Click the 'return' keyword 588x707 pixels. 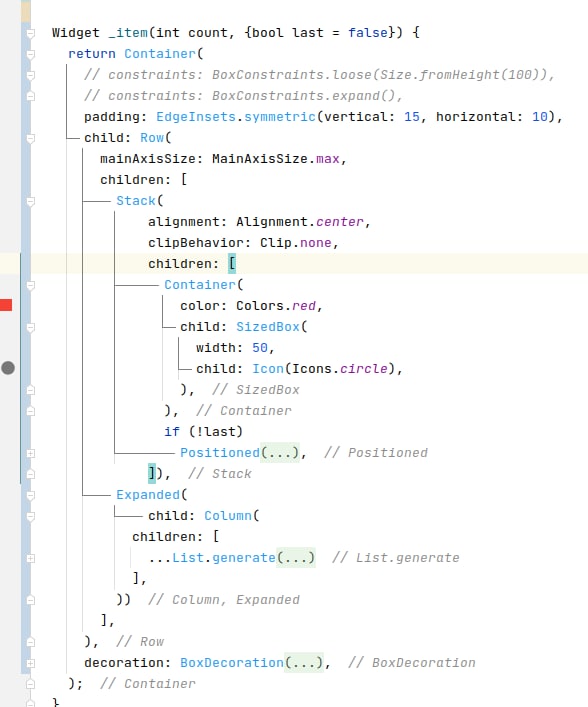pos(92,54)
